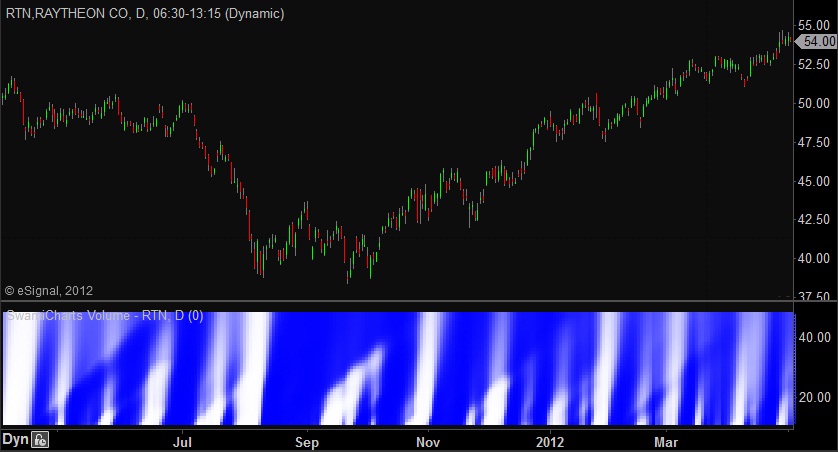Click the 52.50 price scale label

pyautogui.click(x=814, y=64)
